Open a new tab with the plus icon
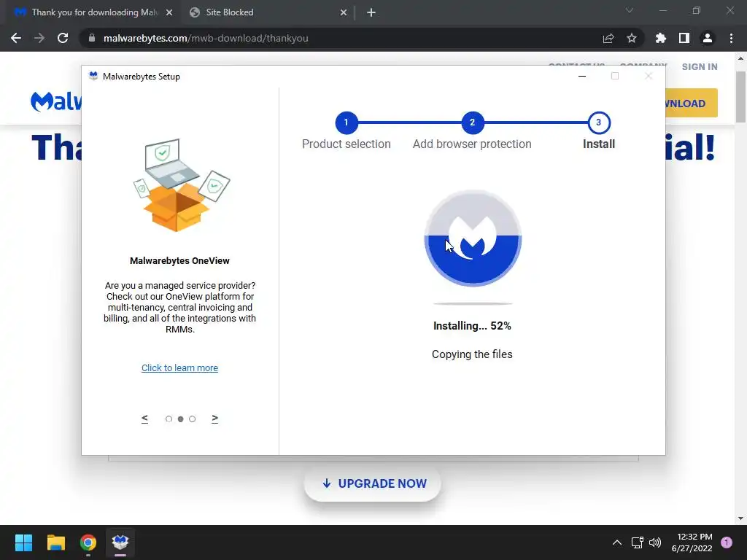 371,12
